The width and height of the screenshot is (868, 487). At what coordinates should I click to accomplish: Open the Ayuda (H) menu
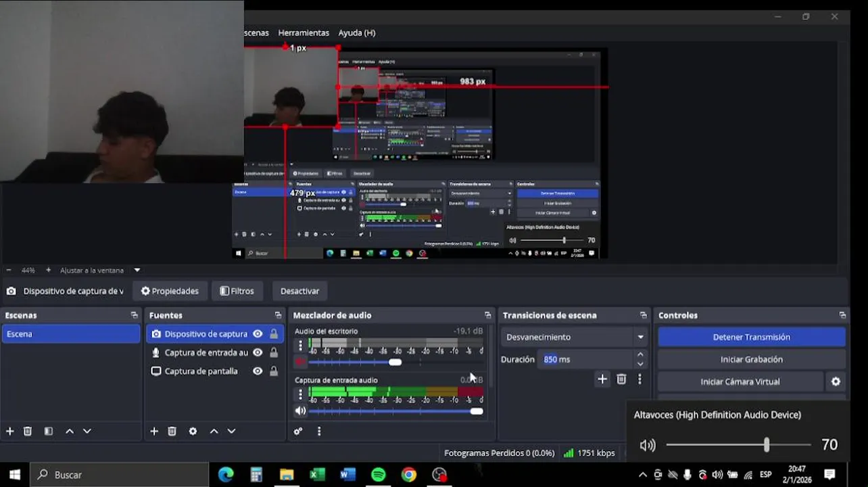[x=357, y=32]
